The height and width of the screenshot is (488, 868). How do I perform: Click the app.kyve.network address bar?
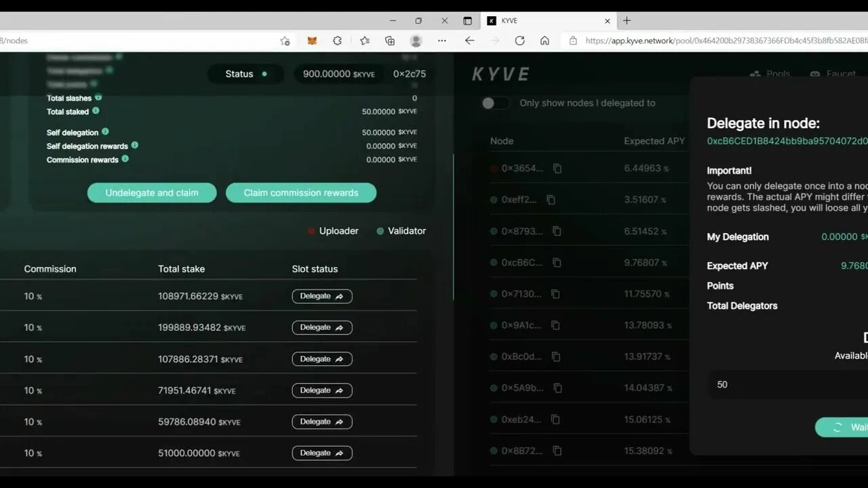tap(726, 41)
